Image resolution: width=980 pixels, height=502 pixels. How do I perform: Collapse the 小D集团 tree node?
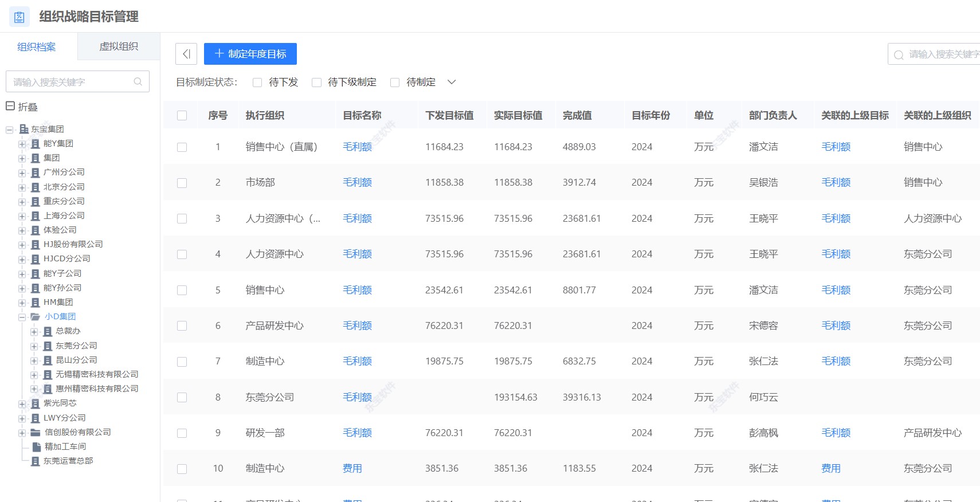click(x=22, y=317)
